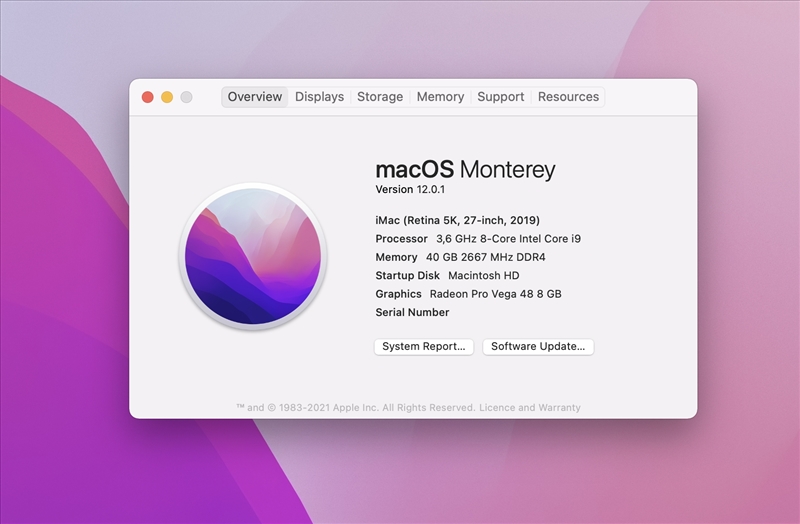
Task: Click the 3,6 GHz 8-Core Intel Core i9 value
Action: click(x=509, y=239)
